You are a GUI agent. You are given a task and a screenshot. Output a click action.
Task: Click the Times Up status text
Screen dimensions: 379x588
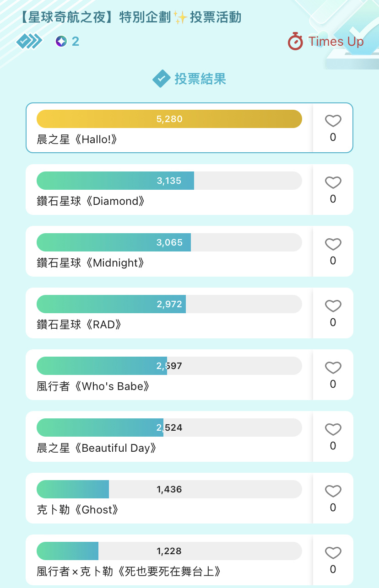pyautogui.click(x=336, y=42)
